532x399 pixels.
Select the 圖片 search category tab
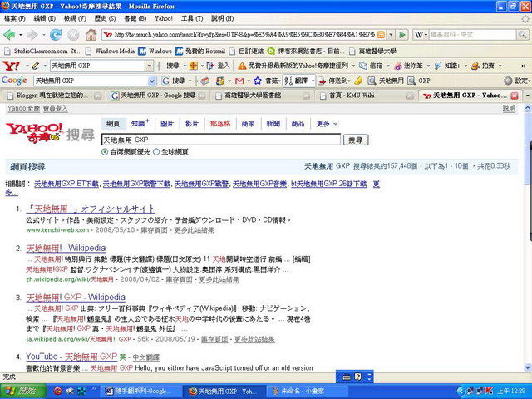(167, 124)
